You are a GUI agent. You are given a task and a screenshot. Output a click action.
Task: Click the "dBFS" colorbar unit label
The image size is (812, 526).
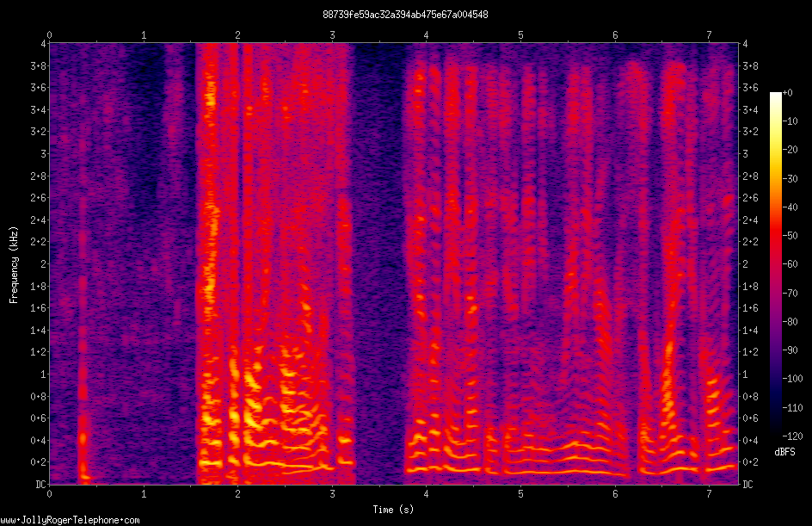[784, 452]
